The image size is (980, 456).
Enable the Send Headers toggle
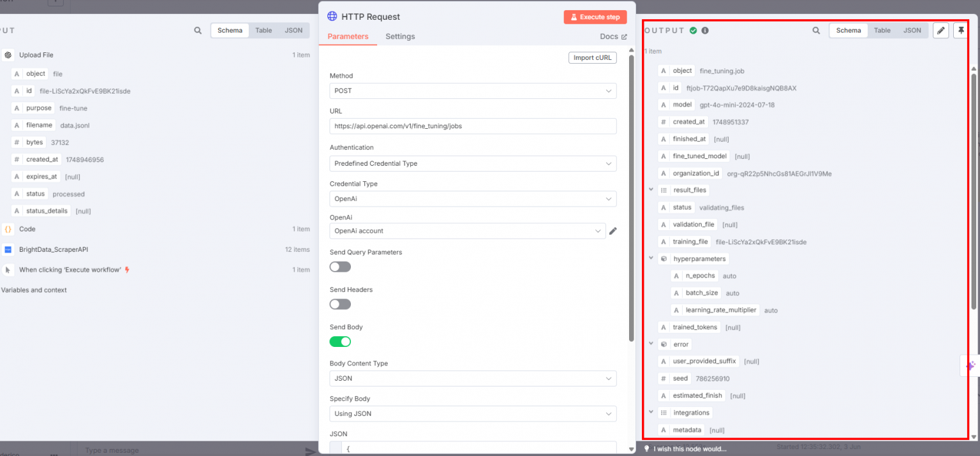coord(339,304)
